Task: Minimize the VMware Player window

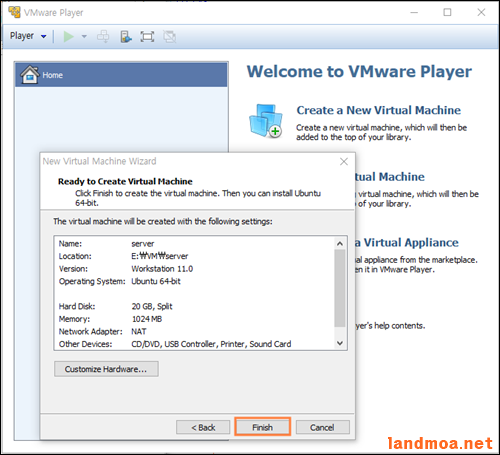Action: (x=414, y=12)
